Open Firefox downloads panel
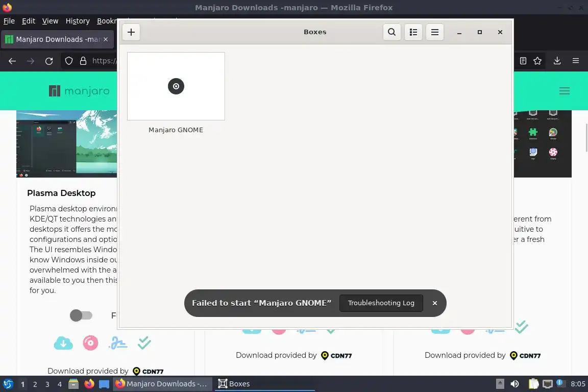588x392 pixels. 557,61
